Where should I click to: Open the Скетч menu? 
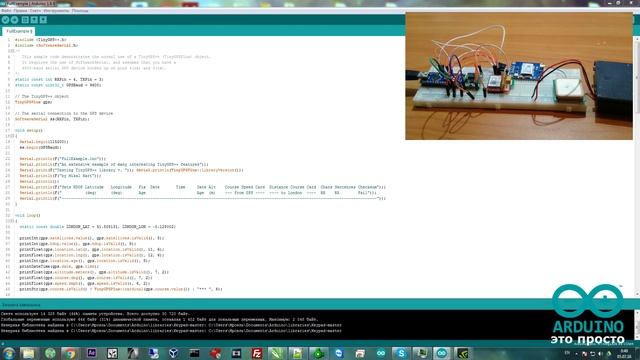pyautogui.click(x=36, y=11)
